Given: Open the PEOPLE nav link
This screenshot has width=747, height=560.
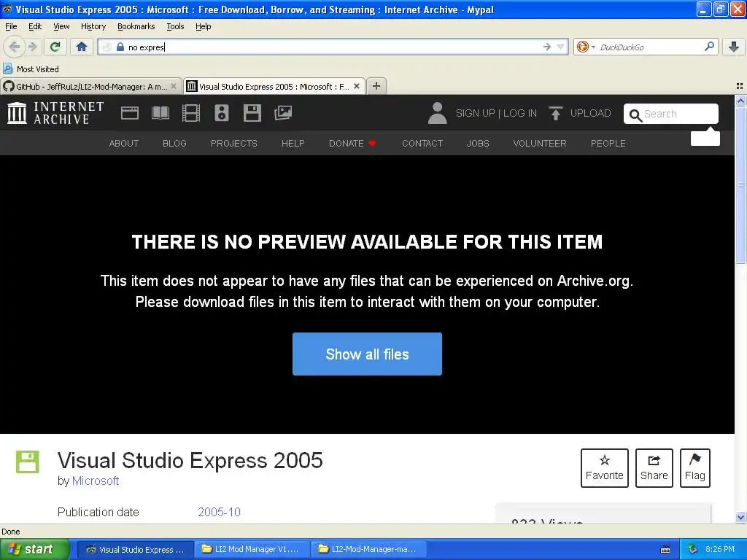Looking at the screenshot, I should point(608,144).
